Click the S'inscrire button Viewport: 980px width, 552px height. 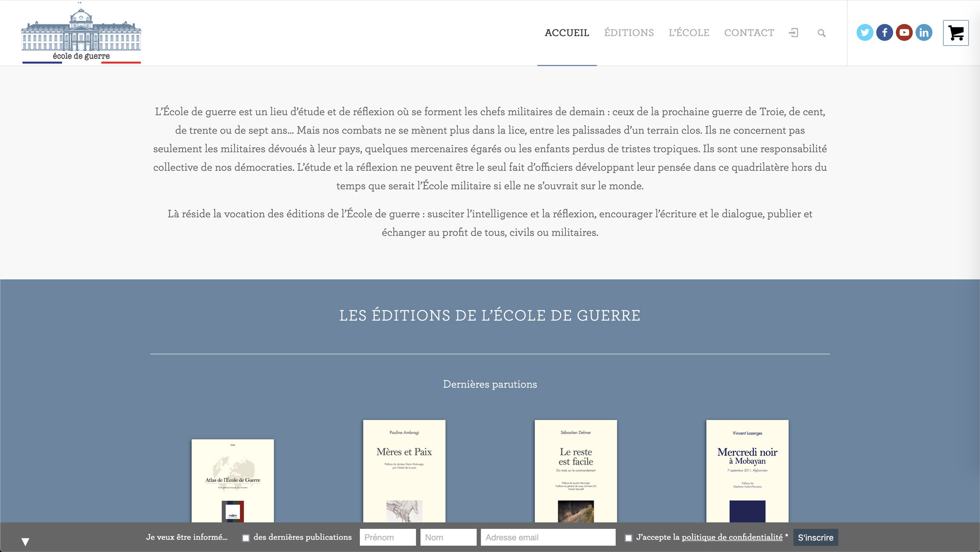pyautogui.click(x=814, y=536)
